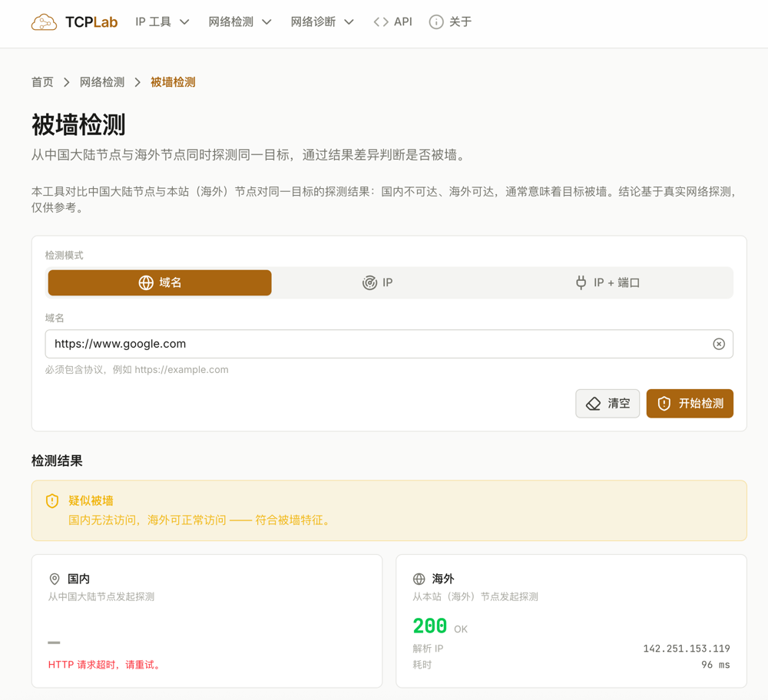The height and width of the screenshot is (700, 768).
Task: Click the 首页 breadcrumb link
Action: click(x=42, y=82)
